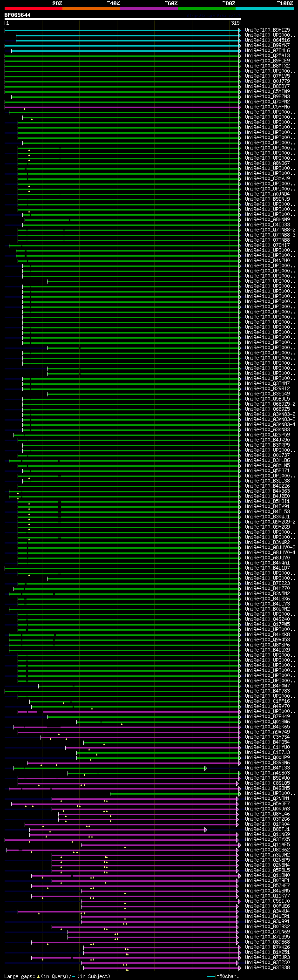This screenshot has height=980, width=298.
Task: Select the UniRef100_B0W0M2 label
Action: pyautogui.click(x=267, y=609)
